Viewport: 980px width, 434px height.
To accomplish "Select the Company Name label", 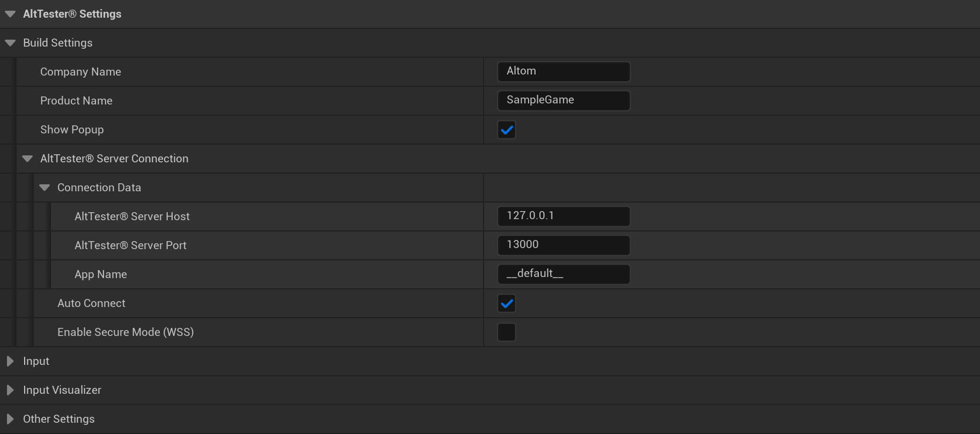I will 80,72.
